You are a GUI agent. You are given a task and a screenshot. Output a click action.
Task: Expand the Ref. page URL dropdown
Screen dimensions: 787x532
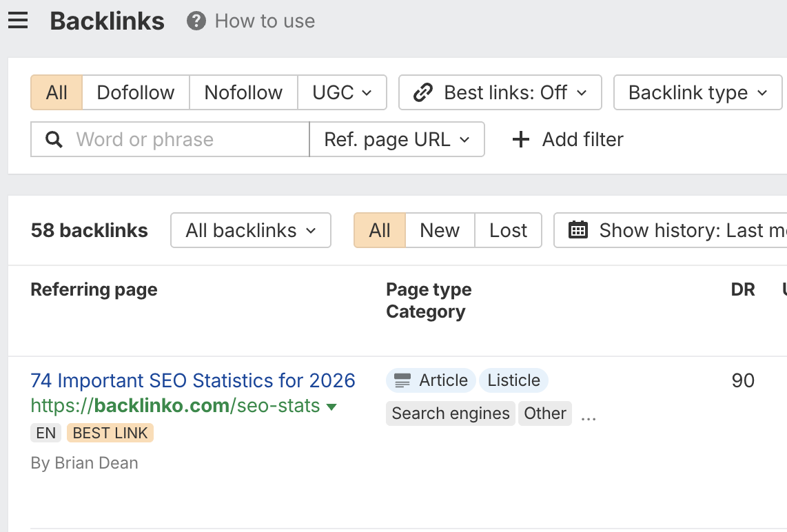pos(396,140)
